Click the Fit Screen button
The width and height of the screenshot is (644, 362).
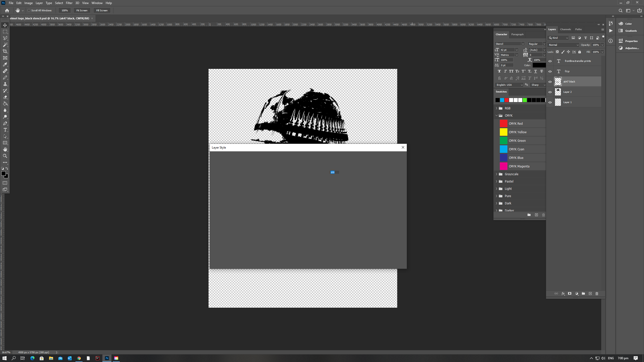pos(82,10)
